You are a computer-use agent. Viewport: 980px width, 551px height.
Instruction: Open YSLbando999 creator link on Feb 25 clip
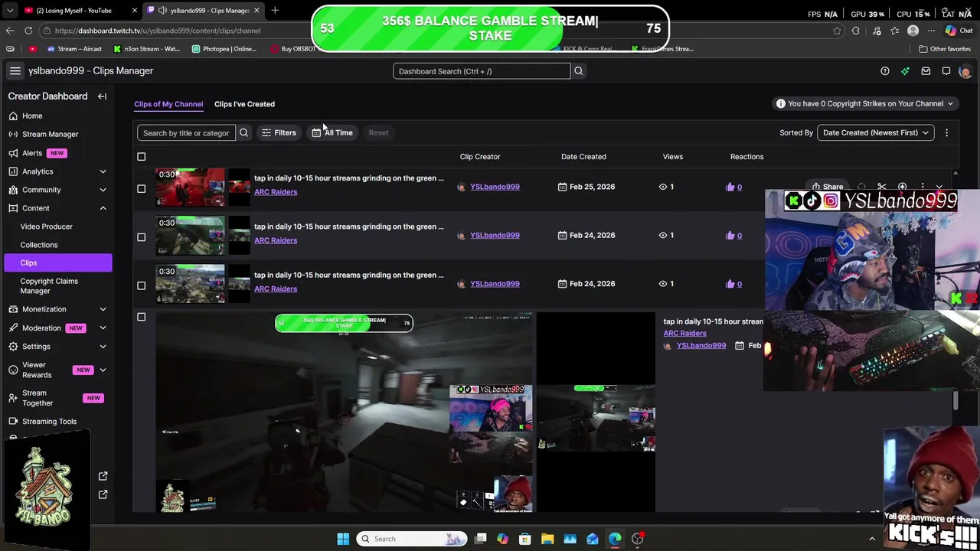coord(495,187)
